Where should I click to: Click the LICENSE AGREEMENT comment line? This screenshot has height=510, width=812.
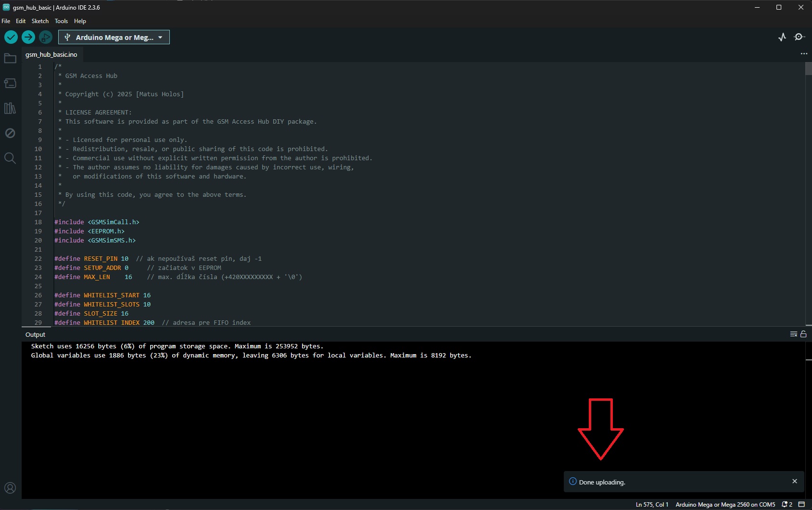[95, 113]
